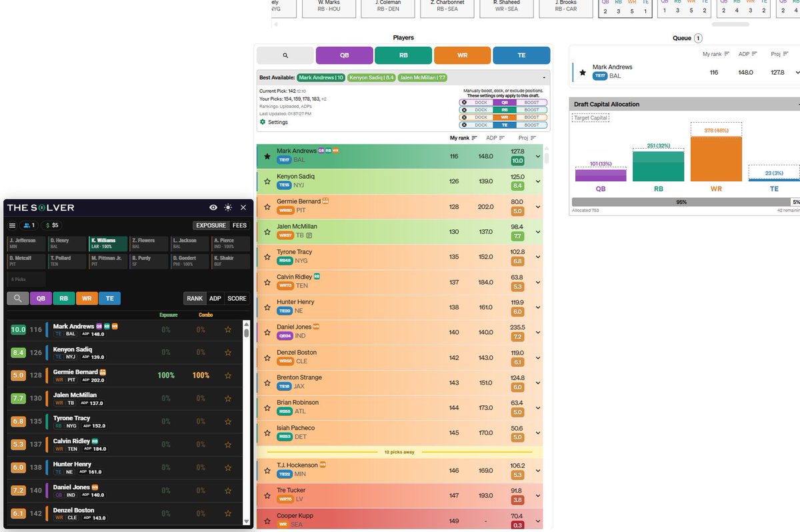Screen dimensions: 800x532
Task: Exclude the RB position via its X icon
Action: click(464, 109)
